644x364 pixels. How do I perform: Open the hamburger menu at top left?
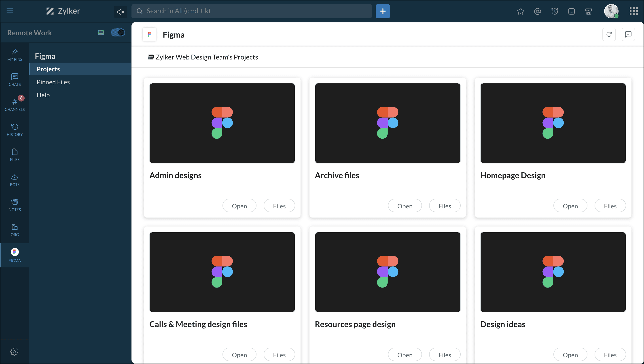[10, 11]
